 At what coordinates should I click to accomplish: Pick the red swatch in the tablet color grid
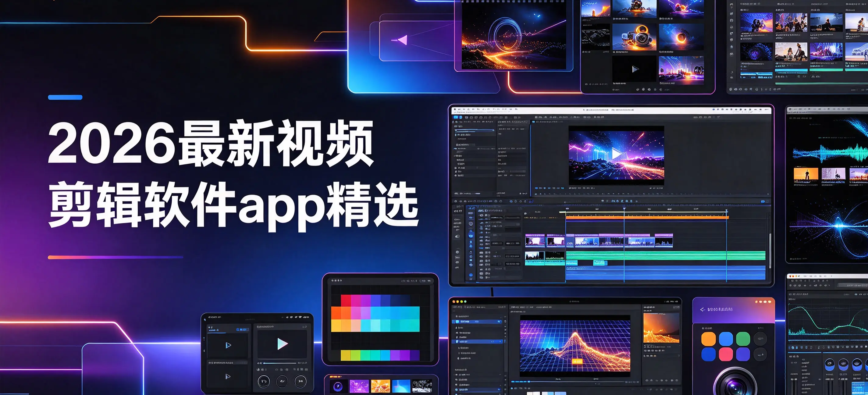pyautogui.click(x=346, y=301)
